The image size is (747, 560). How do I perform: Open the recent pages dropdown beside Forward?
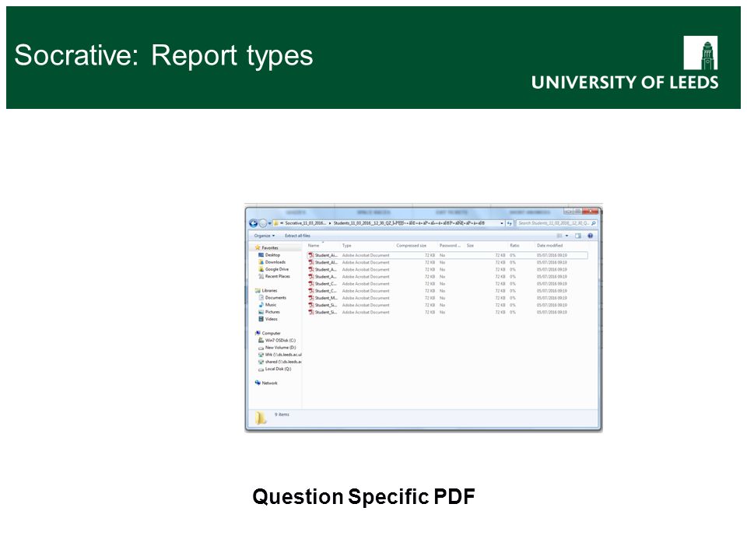[x=269, y=223]
